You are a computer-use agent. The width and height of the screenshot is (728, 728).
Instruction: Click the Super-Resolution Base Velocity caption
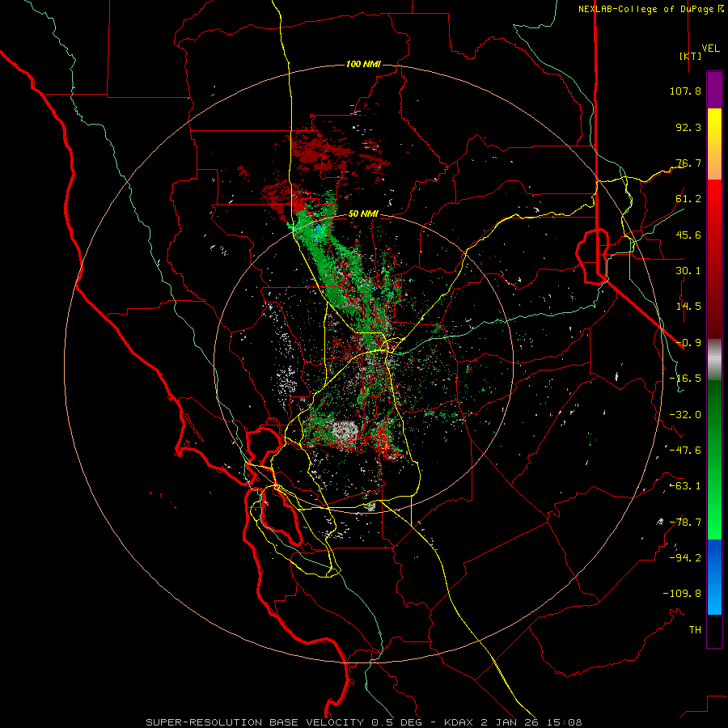pyautogui.click(x=364, y=722)
